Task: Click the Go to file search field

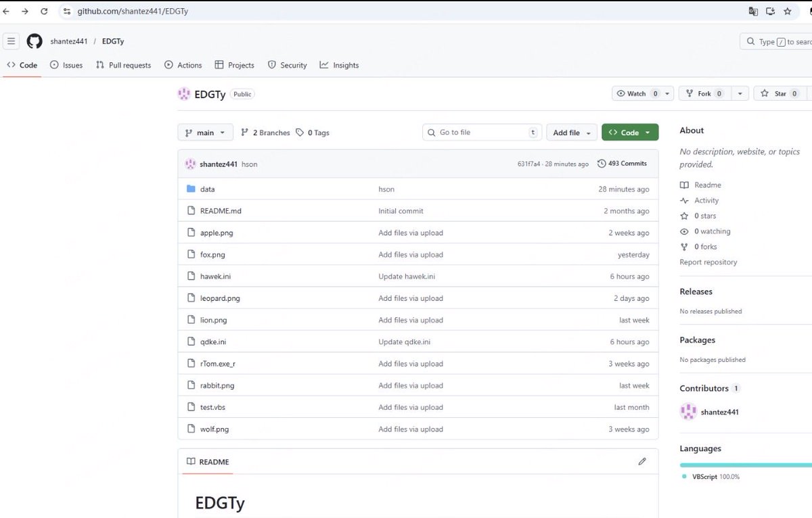Action: (482, 133)
